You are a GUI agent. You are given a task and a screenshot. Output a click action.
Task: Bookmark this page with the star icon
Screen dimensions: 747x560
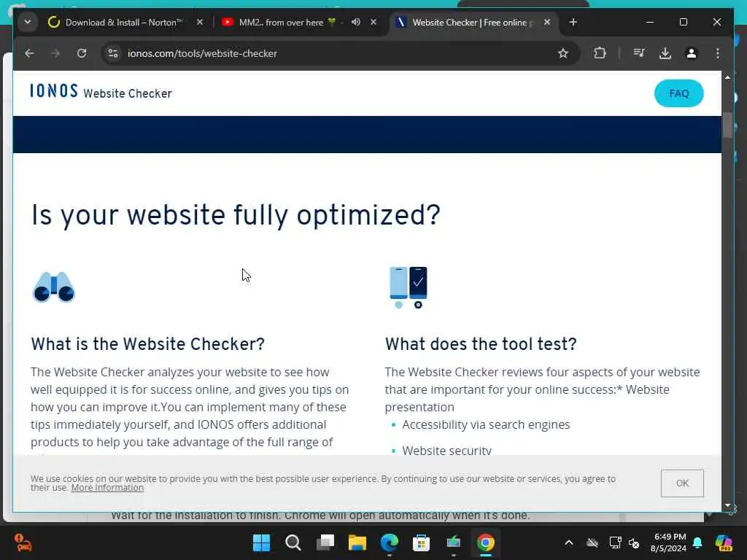point(563,53)
